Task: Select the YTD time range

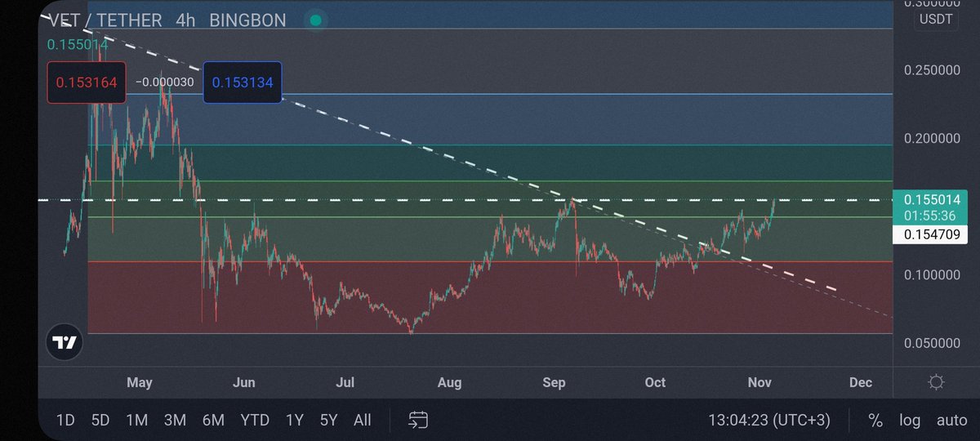Action: click(x=255, y=421)
